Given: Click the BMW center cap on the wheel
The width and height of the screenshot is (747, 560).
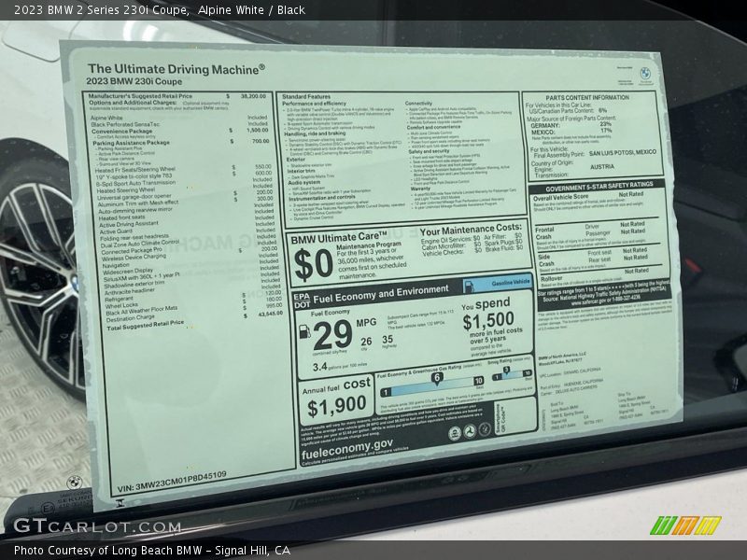Looking at the screenshot, I should pos(75,283).
